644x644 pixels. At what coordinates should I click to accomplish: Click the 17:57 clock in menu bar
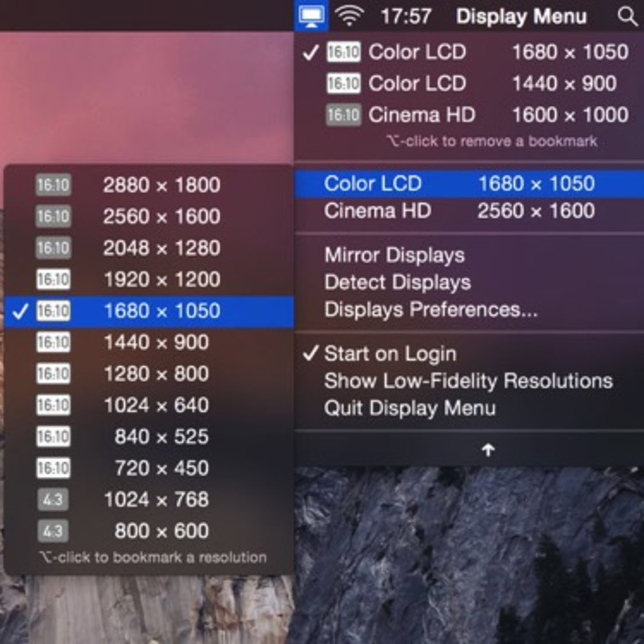[x=406, y=16]
